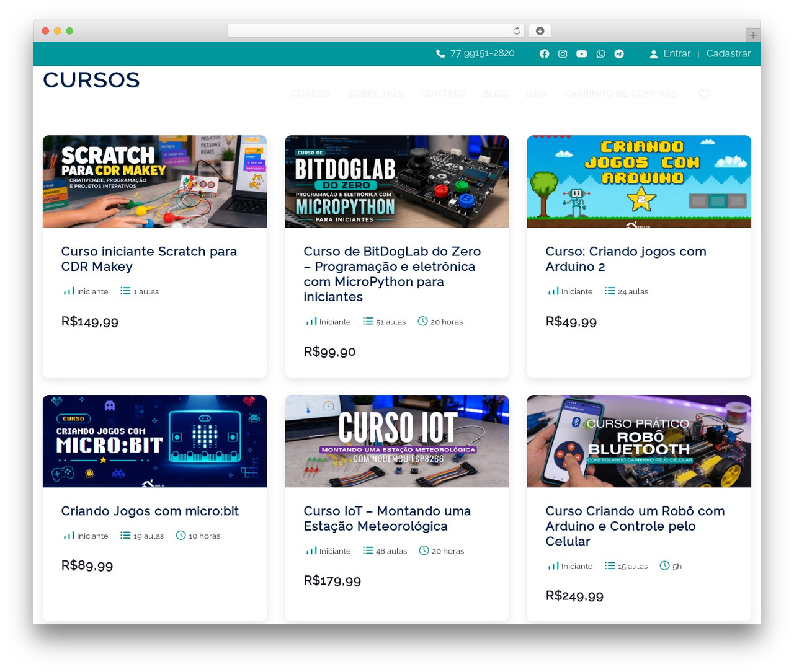Click the clock icon beside 10 horas

coord(181,535)
